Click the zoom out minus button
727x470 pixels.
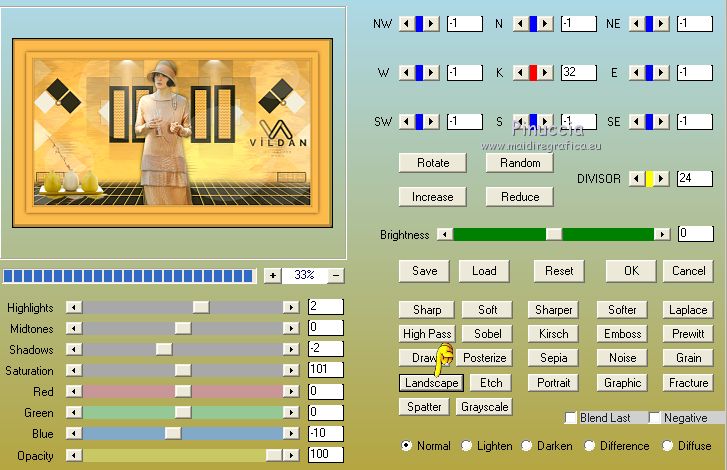click(x=337, y=275)
